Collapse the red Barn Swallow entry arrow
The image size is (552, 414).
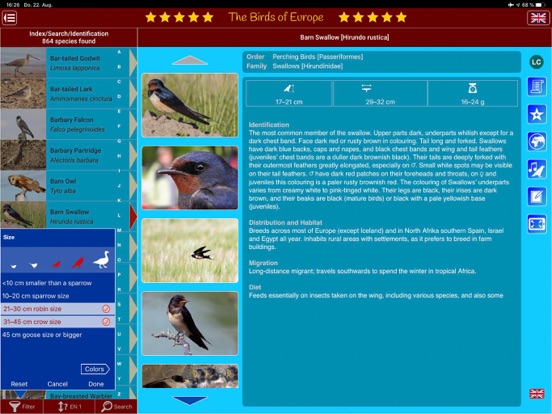[133, 217]
